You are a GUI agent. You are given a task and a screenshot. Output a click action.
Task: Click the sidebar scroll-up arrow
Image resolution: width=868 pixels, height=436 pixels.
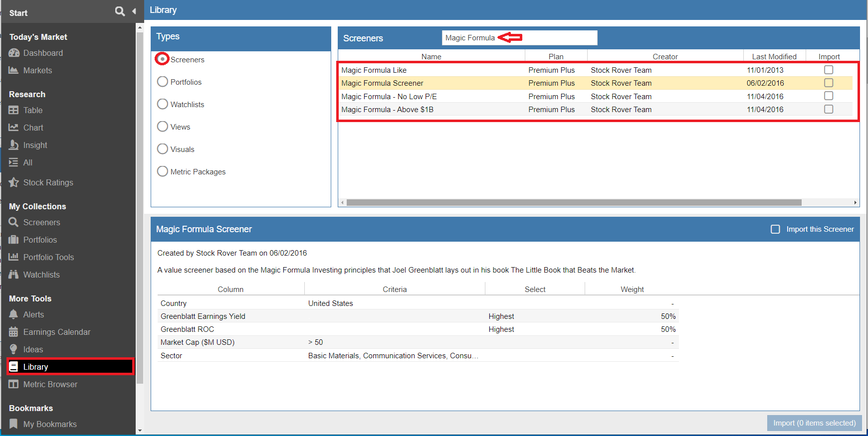(x=140, y=28)
